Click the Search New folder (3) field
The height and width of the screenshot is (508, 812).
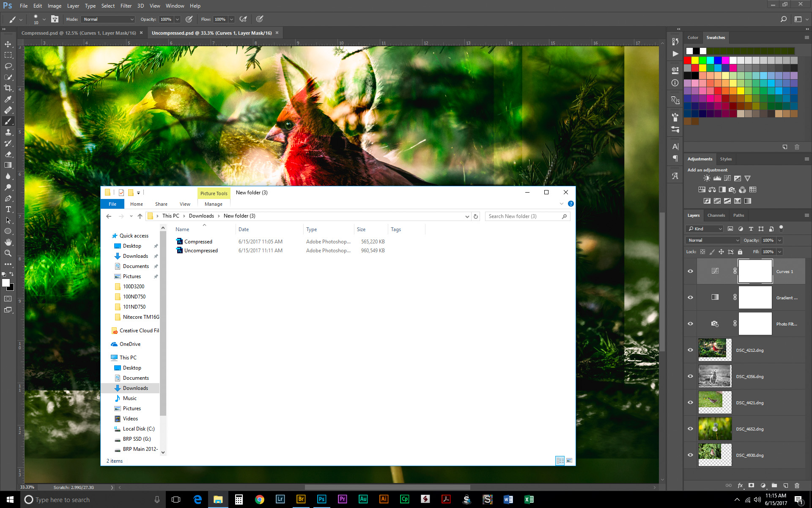tap(527, 216)
